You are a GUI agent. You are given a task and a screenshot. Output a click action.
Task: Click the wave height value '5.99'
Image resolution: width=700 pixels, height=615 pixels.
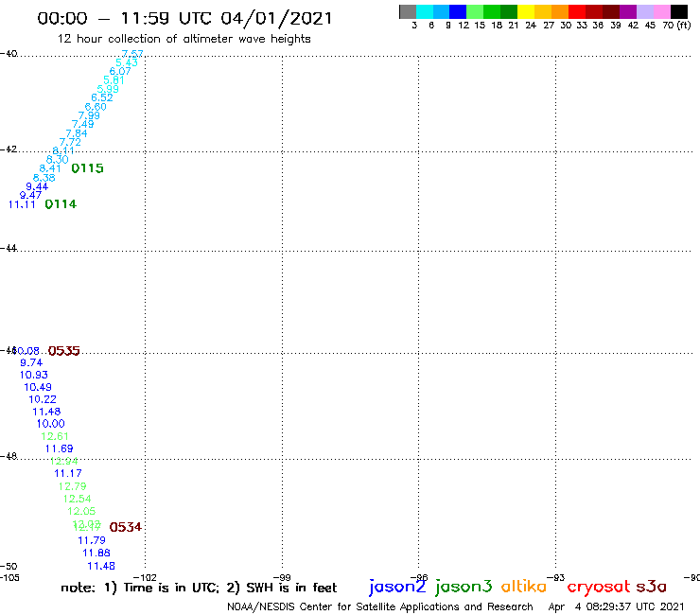[108, 89]
